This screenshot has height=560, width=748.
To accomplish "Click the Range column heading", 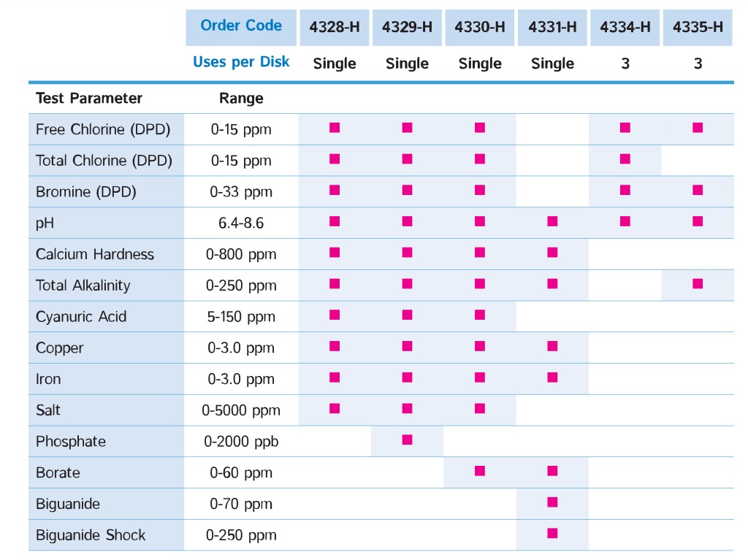I will point(241,99).
